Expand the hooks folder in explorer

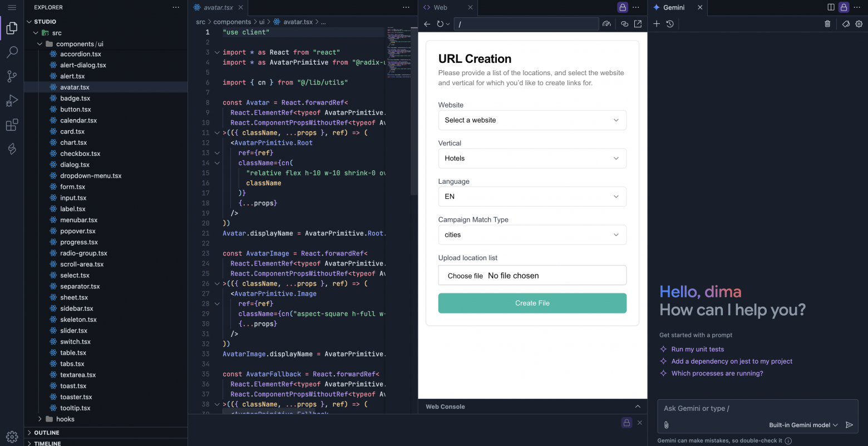pos(65,419)
